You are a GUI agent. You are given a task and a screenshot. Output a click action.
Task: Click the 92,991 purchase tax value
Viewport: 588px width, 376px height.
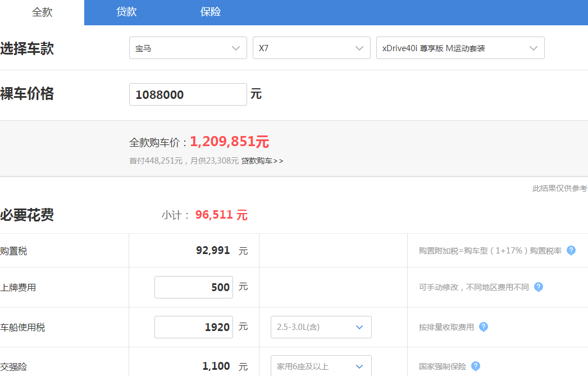click(213, 250)
